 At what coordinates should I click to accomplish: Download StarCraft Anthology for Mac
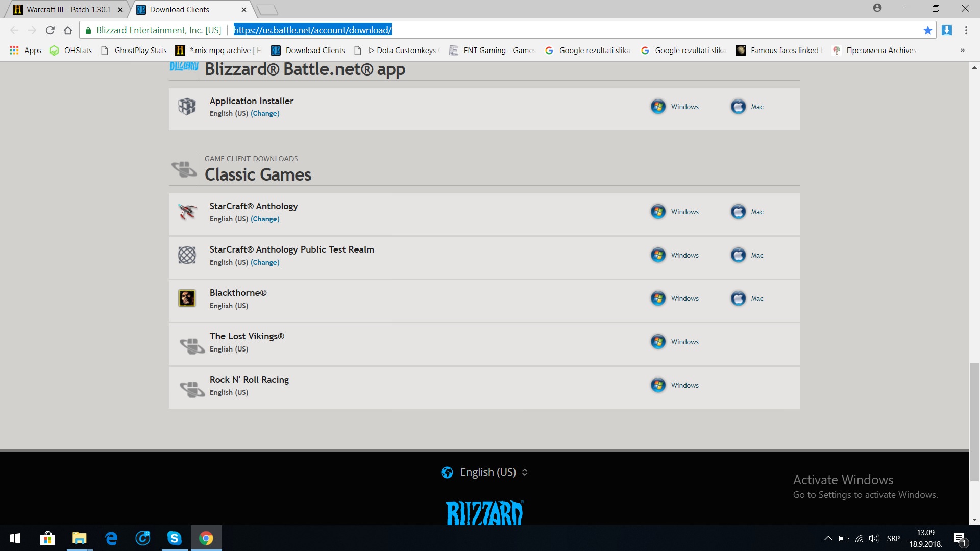pyautogui.click(x=747, y=212)
